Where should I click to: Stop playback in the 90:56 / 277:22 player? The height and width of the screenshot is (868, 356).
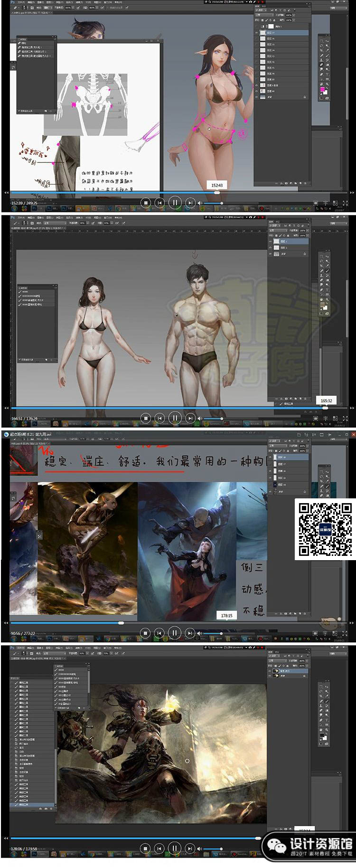pos(146,633)
